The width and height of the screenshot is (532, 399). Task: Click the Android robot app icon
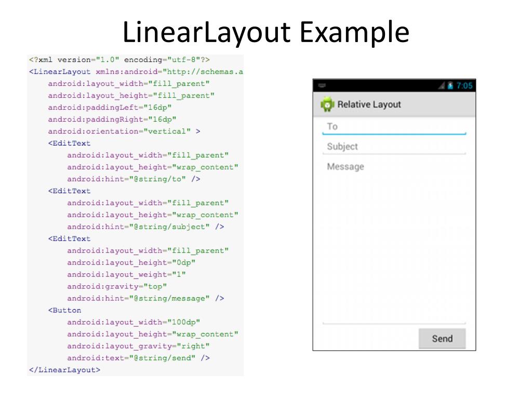pyautogui.click(x=327, y=104)
